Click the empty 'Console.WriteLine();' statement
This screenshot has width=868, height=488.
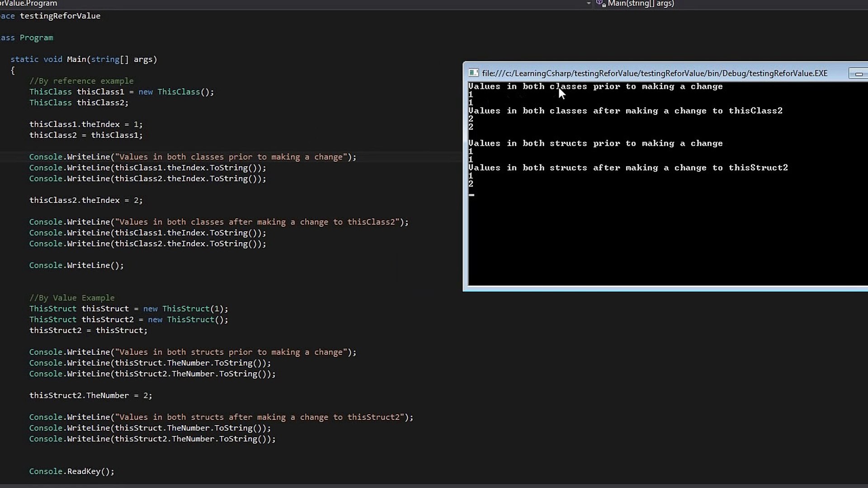point(76,265)
